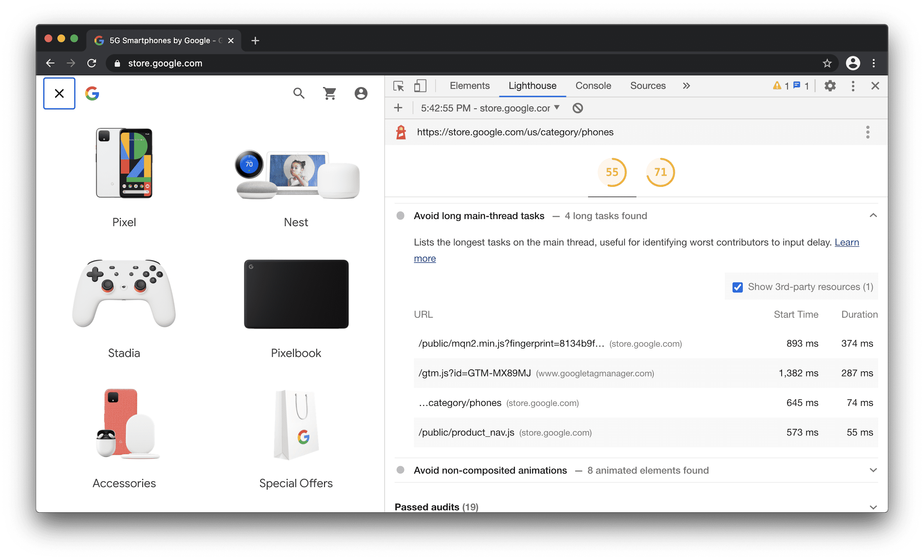Viewport: 924px width, 560px height.
Task: Click the shopping cart icon
Action: pos(329,93)
